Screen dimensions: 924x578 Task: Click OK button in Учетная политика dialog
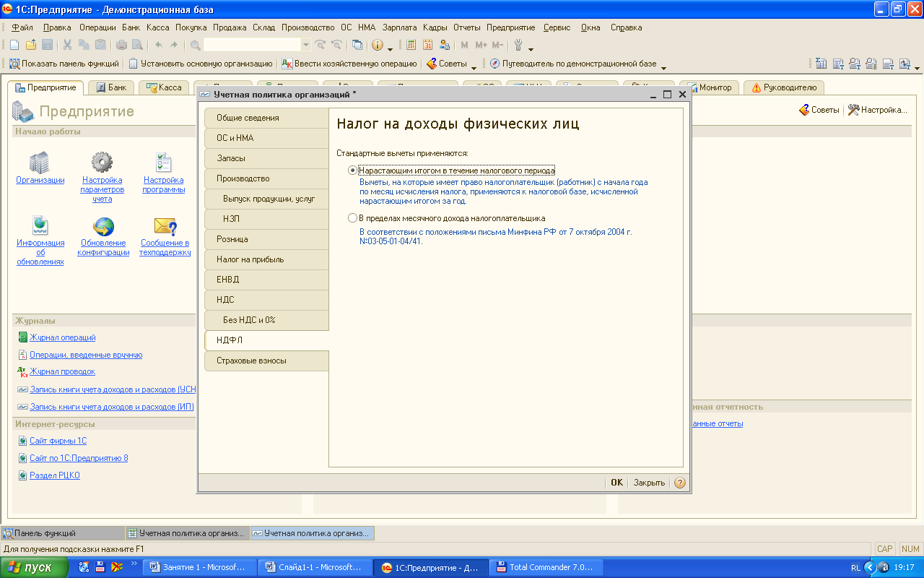tap(616, 483)
